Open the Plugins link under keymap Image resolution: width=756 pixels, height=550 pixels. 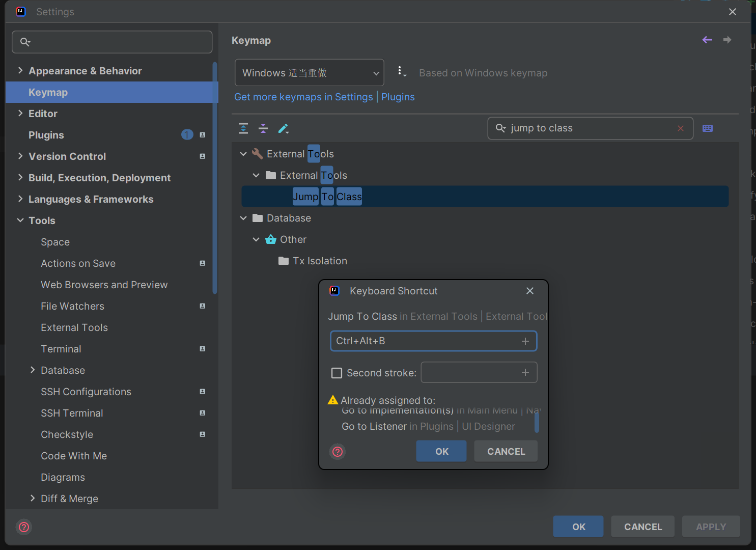pos(398,97)
